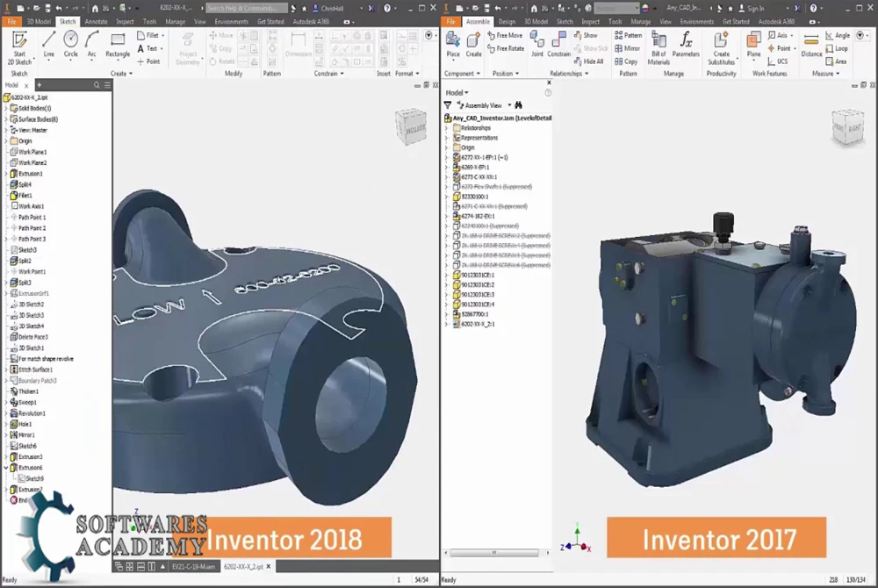
Task: Click Start 2D Sketch tool
Action: pyautogui.click(x=19, y=48)
